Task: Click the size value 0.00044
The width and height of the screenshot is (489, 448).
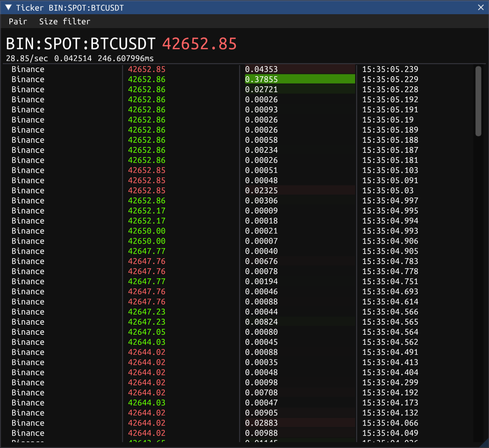Action: point(261,312)
